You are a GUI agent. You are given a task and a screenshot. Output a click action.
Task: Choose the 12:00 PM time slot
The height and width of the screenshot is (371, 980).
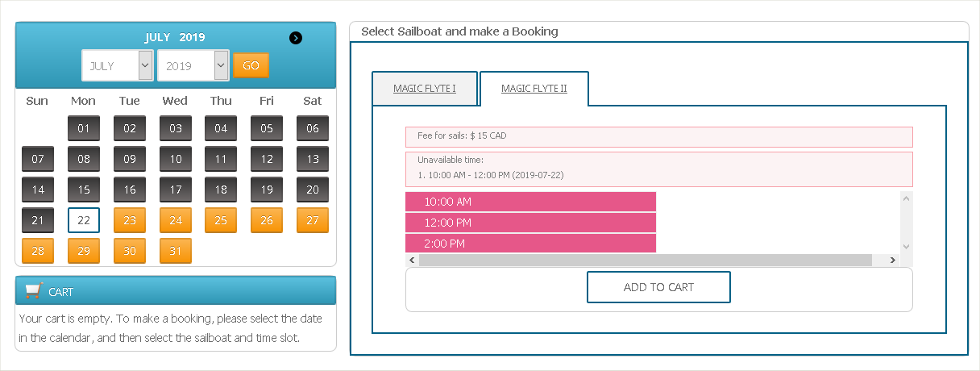(530, 223)
